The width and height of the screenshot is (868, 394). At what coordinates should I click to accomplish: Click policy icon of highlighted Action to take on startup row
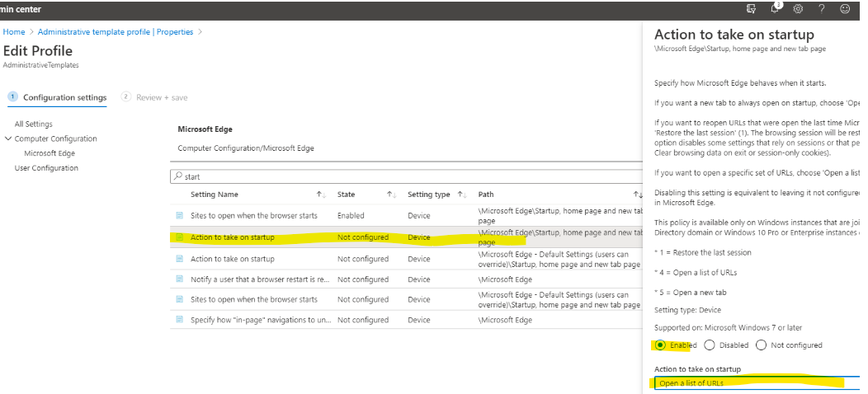pos(179,237)
